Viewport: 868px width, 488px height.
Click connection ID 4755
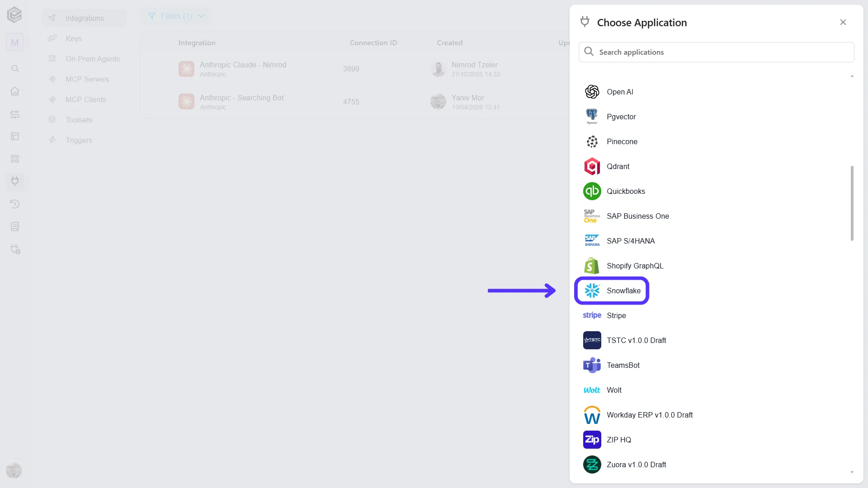coord(351,102)
